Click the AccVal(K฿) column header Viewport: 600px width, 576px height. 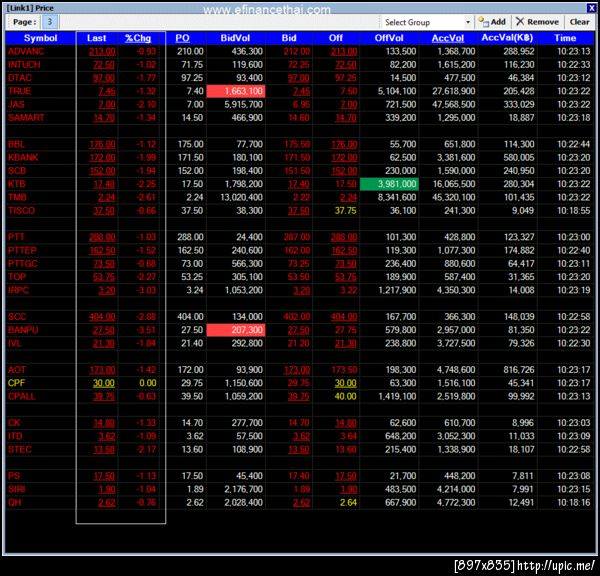click(507, 38)
